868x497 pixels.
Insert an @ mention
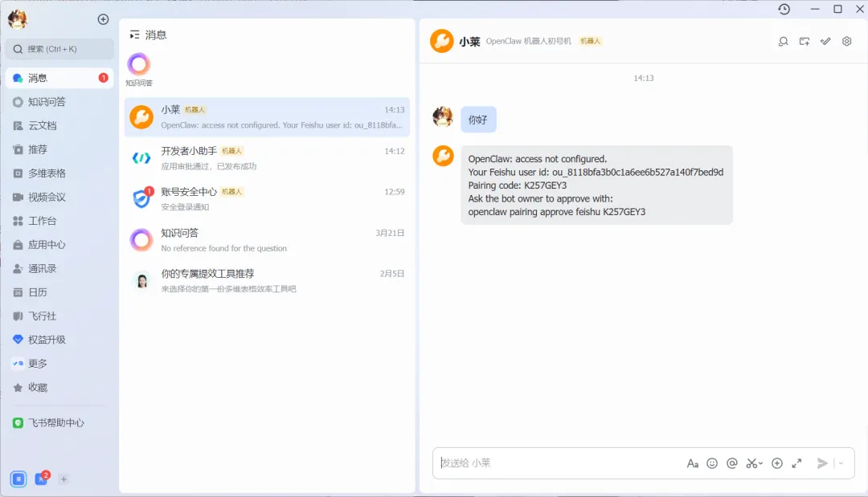(732, 463)
